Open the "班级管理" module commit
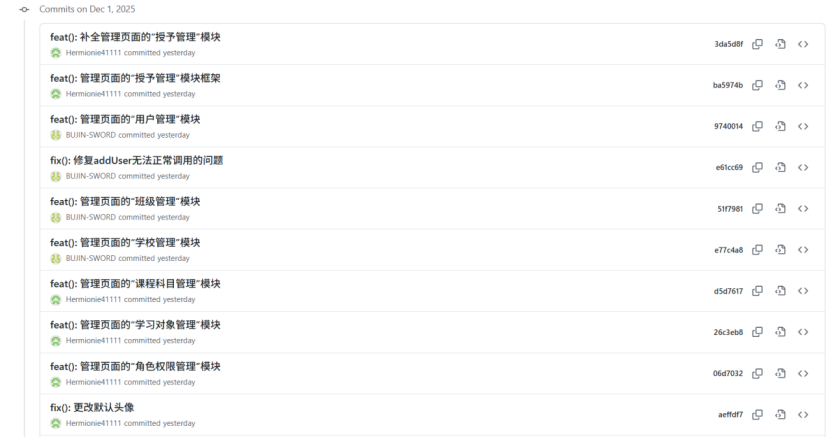The image size is (831, 437). 125,201
